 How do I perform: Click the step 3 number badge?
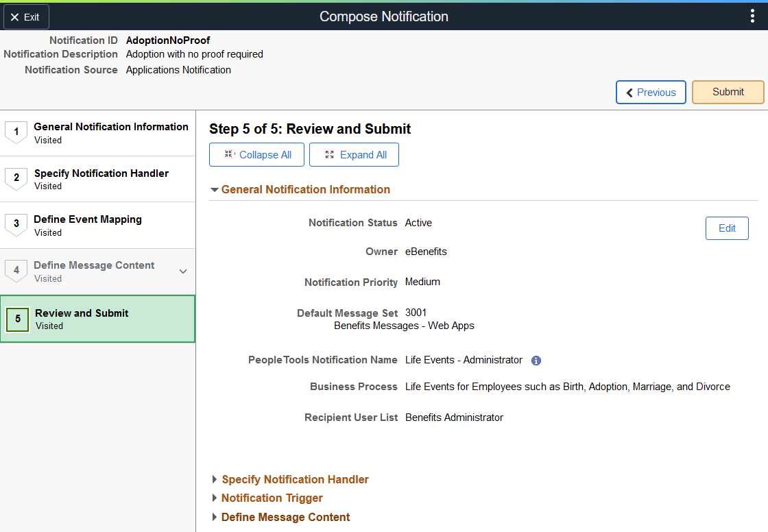pyautogui.click(x=16, y=224)
